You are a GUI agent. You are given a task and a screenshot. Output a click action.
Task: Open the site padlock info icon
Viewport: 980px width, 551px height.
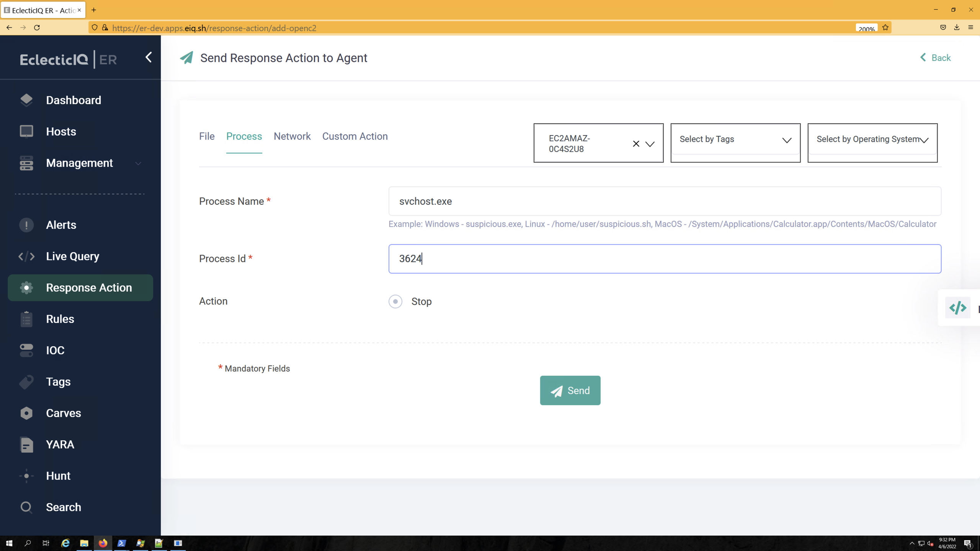pyautogui.click(x=105, y=28)
